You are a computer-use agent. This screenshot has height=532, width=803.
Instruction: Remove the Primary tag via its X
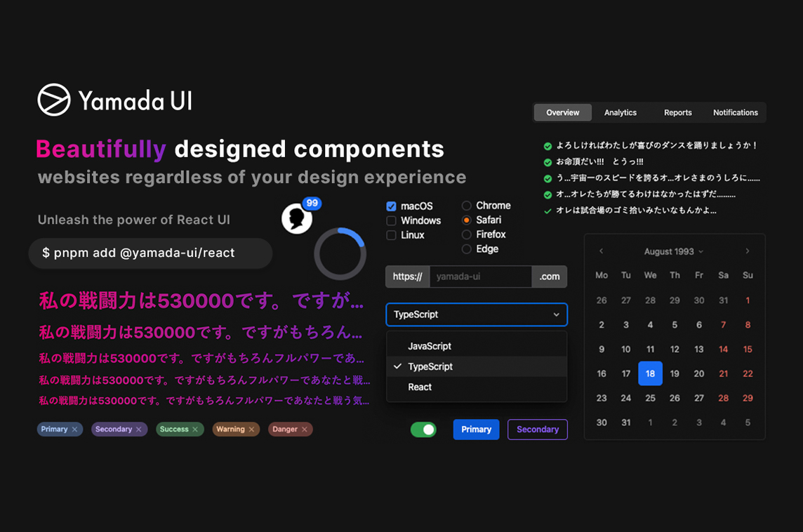click(75, 430)
